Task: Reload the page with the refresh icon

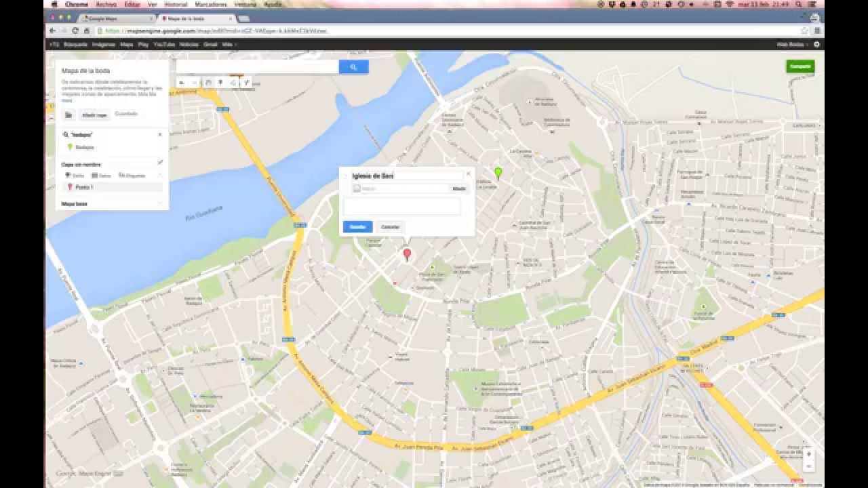Action: coord(76,30)
